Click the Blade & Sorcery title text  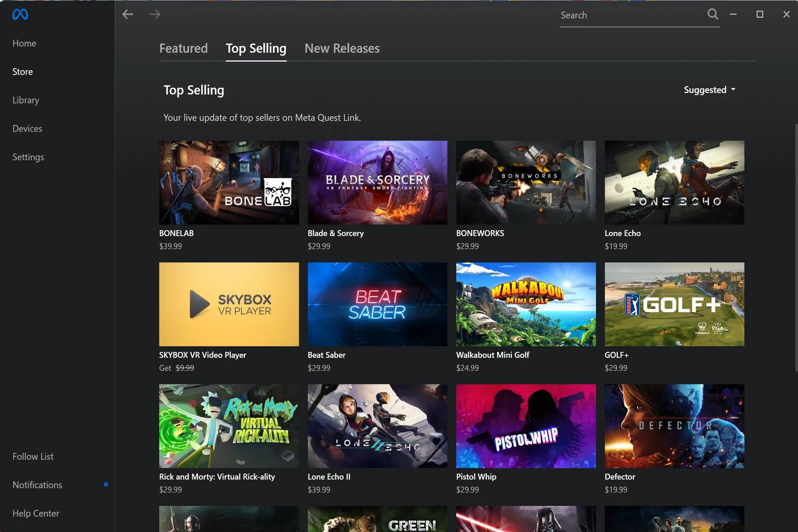pos(336,233)
